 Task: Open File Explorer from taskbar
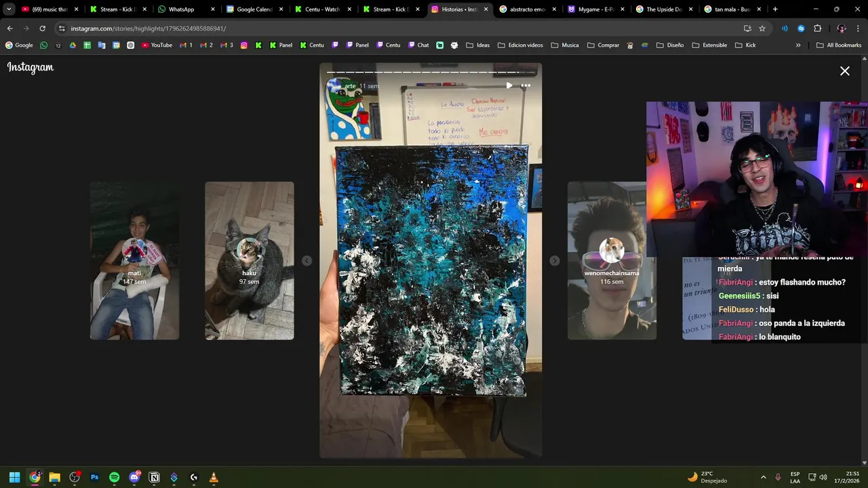pyautogui.click(x=54, y=477)
